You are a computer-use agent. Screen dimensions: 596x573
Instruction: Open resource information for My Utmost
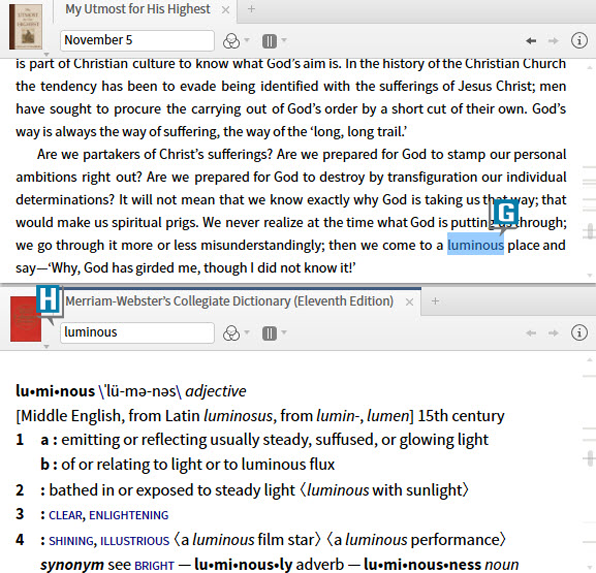(579, 40)
